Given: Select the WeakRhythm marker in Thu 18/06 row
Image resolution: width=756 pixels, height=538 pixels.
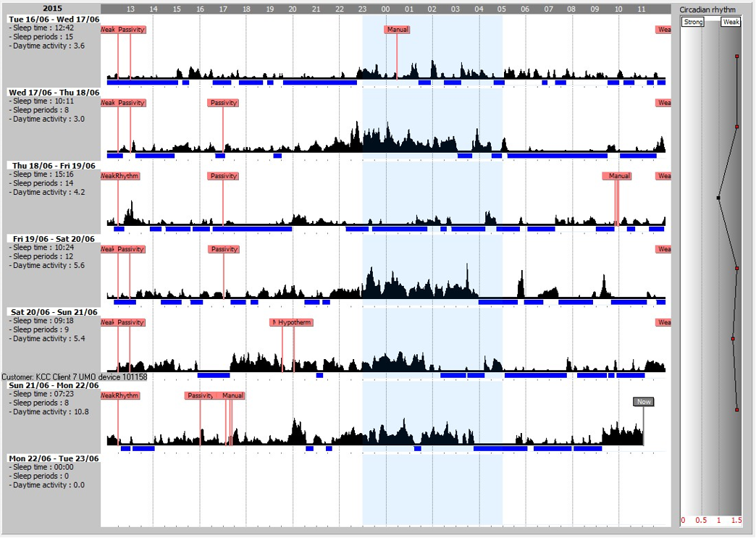Looking at the screenshot, I should tap(119, 176).
